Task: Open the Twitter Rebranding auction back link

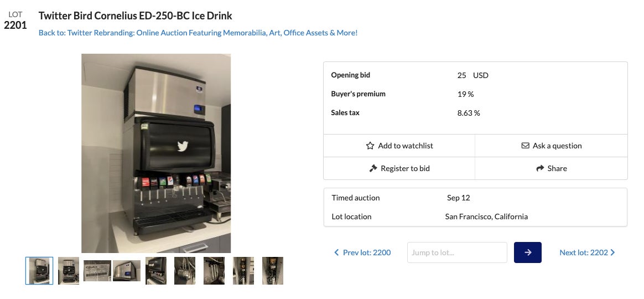Action: (198, 33)
